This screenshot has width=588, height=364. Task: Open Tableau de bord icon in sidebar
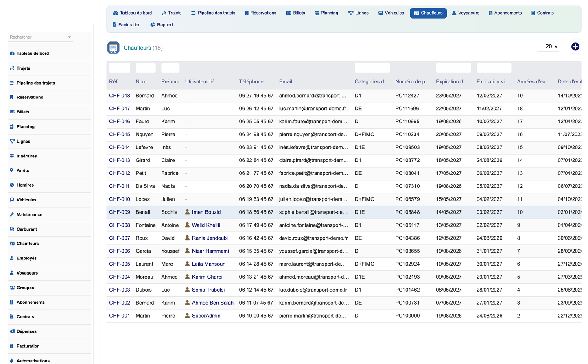[12, 54]
